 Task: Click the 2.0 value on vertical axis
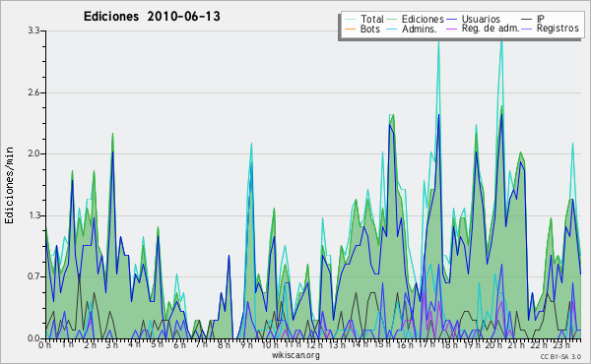pos(33,153)
